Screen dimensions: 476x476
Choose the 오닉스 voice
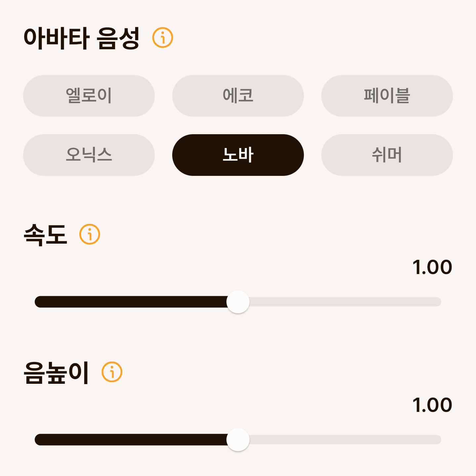[x=89, y=155]
